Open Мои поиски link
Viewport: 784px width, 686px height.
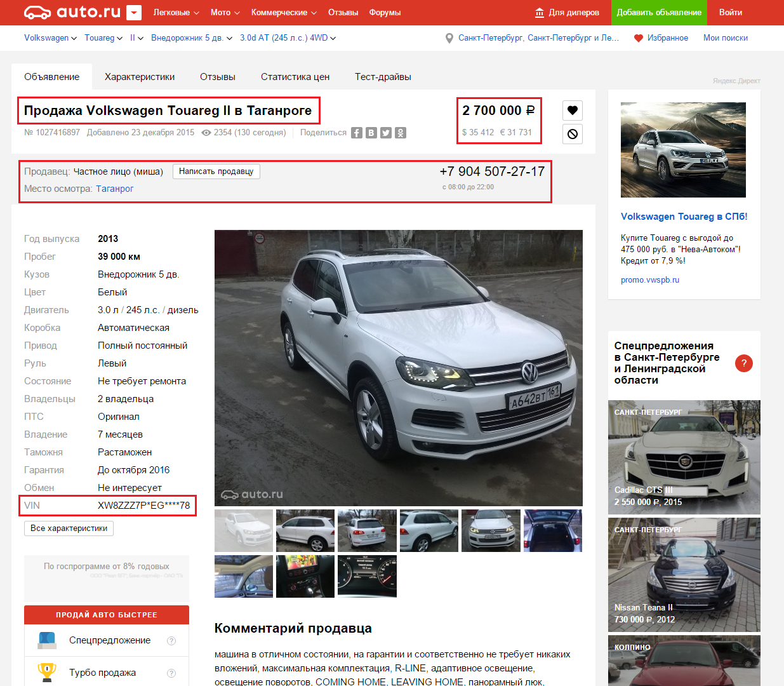726,38
